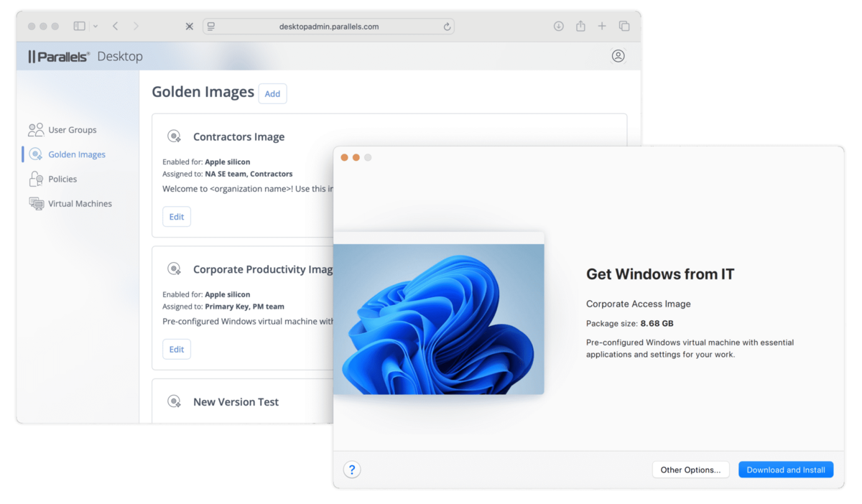
Task: Toggle the Safari sidebar icon
Action: pos(80,26)
